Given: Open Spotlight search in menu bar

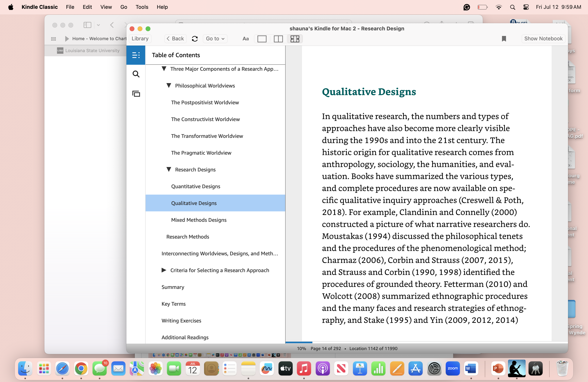Looking at the screenshot, I should 512,7.
